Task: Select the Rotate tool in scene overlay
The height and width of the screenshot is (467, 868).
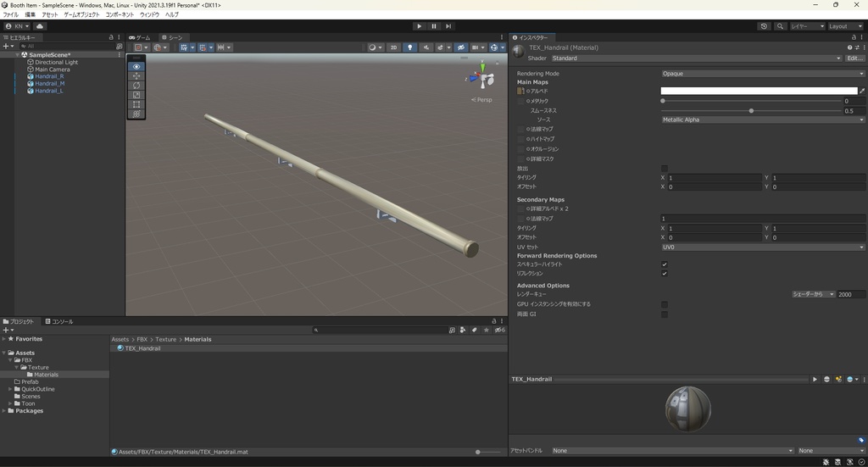Action: pos(136,86)
